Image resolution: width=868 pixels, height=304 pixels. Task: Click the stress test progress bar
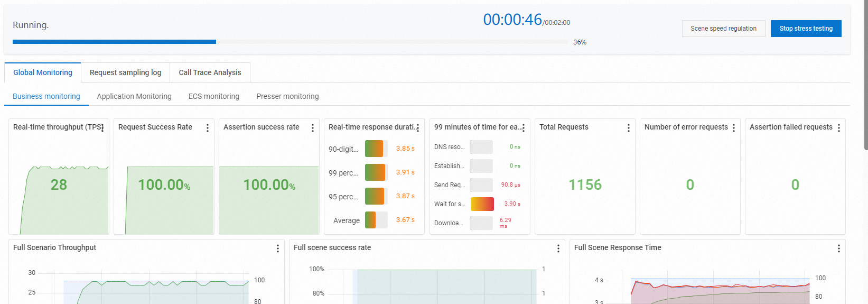pyautogui.click(x=290, y=42)
